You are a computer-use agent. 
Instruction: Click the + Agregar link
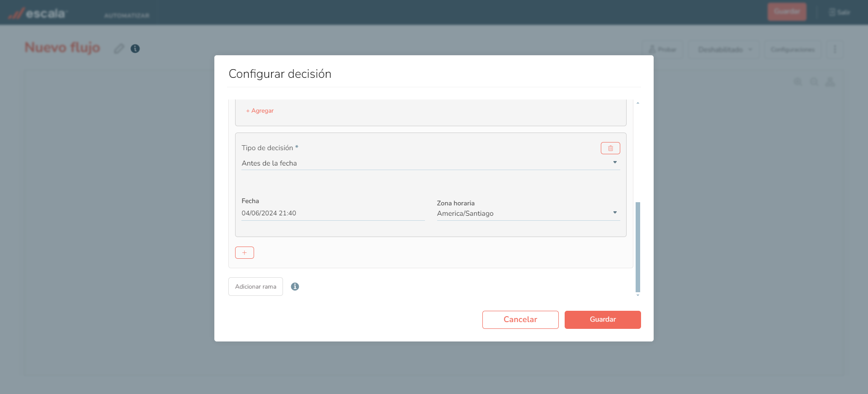point(260,111)
